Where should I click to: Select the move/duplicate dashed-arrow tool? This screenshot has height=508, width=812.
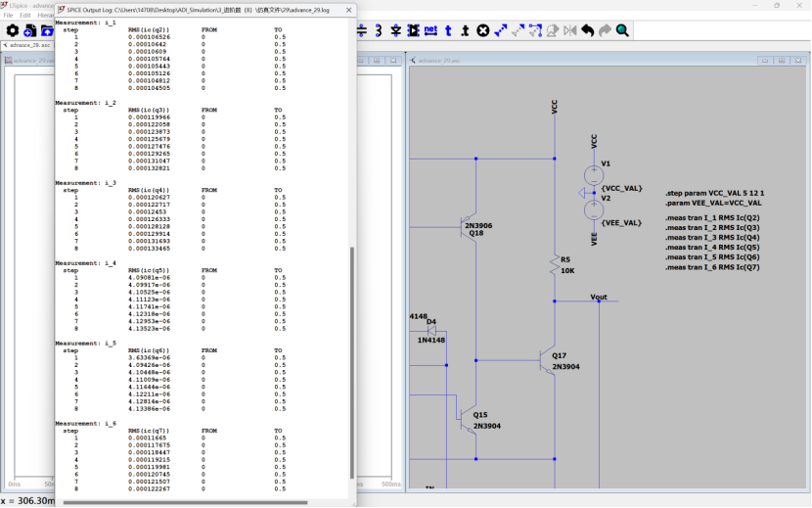click(501, 30)
